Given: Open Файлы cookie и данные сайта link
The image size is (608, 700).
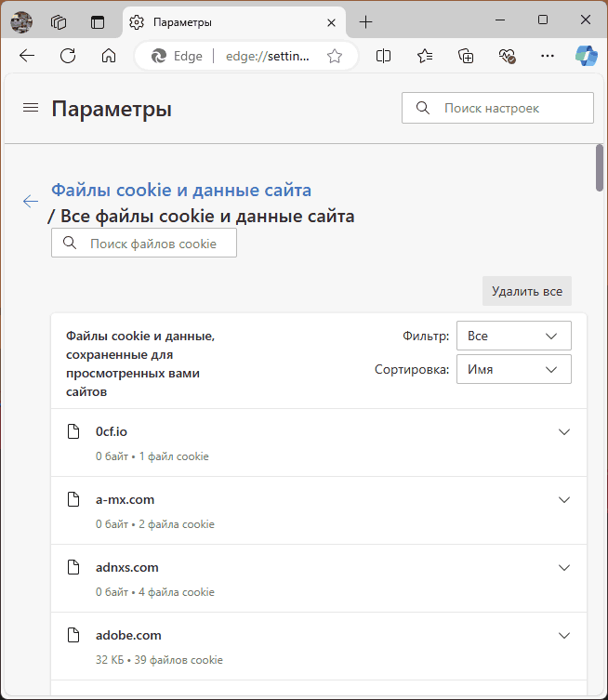Looking at the screenshot, I should click(181, 191).
